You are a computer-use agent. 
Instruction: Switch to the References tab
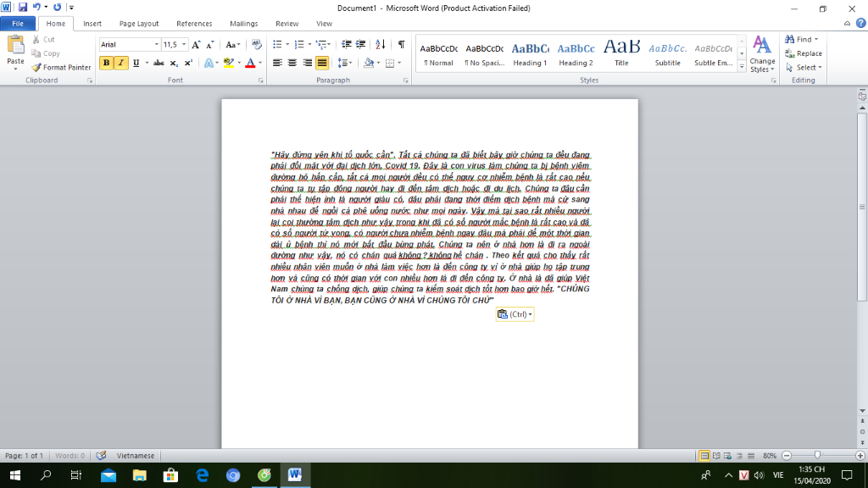194,24
